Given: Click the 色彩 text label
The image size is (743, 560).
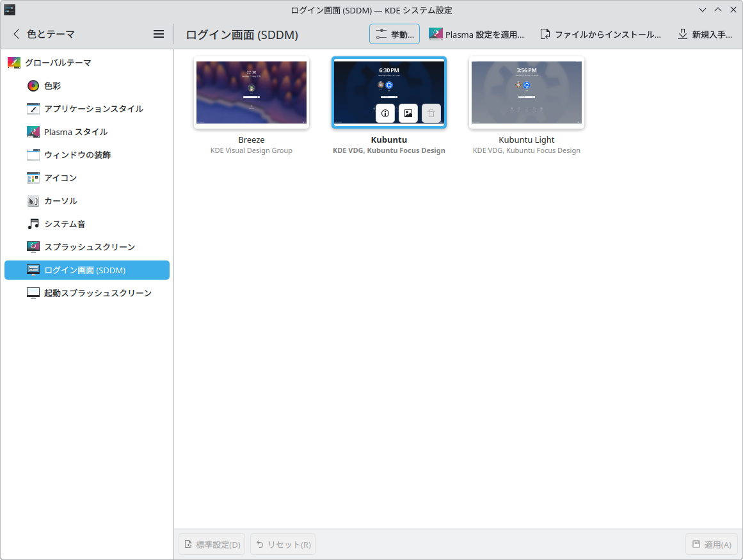Looking at the screenshot, I should pos(52,86).
